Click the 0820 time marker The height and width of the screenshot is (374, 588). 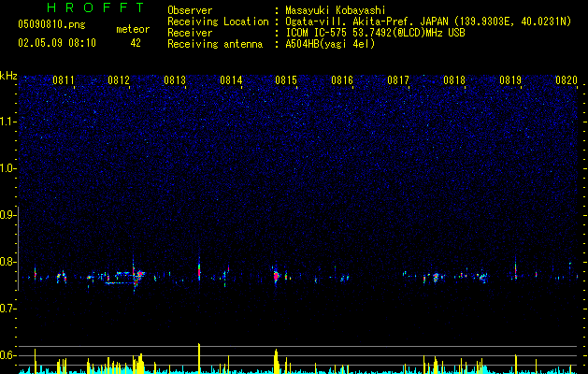click(x=566, y=80)
